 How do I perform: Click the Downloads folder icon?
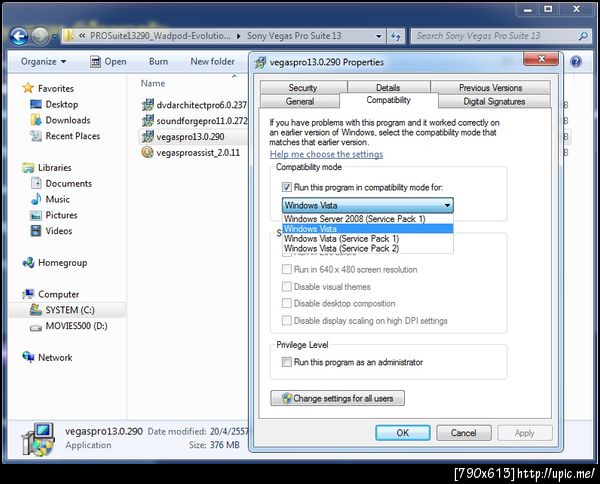click(36, 120)
